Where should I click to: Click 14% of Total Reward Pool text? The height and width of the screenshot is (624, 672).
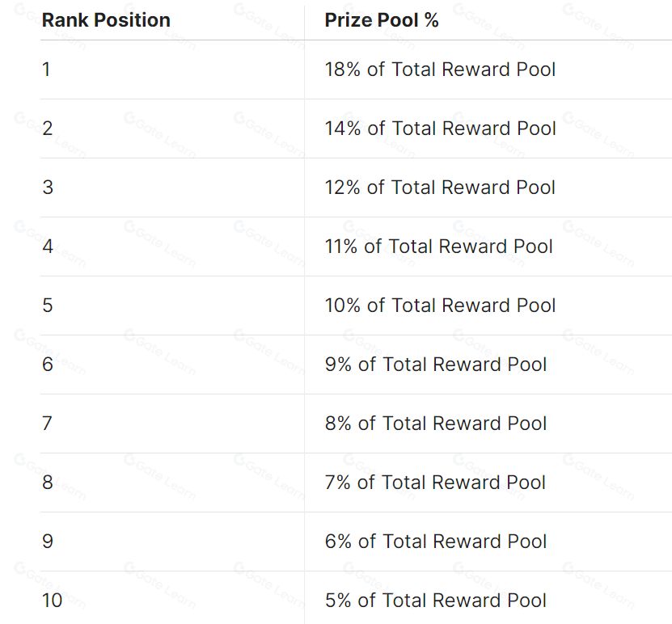(440, 129)
